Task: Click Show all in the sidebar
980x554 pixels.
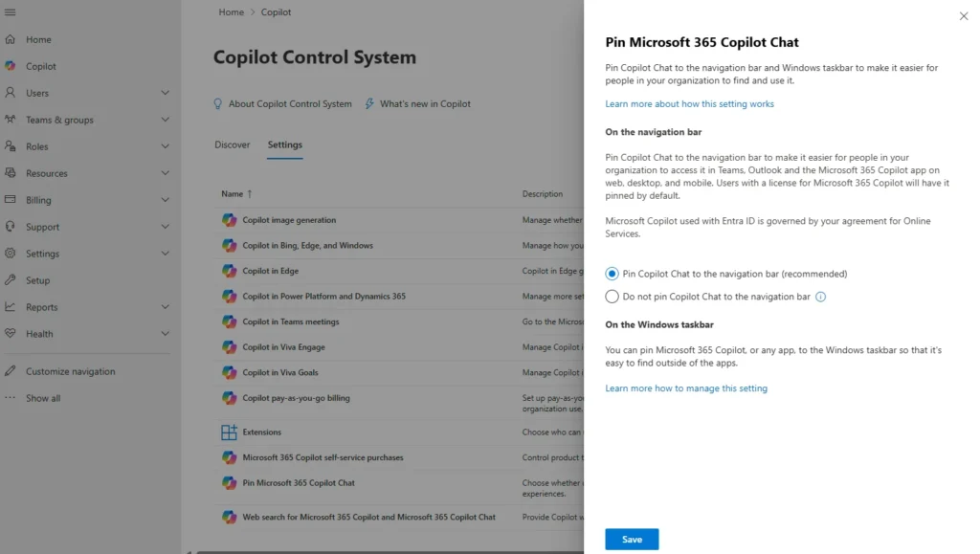Action: 43,398
